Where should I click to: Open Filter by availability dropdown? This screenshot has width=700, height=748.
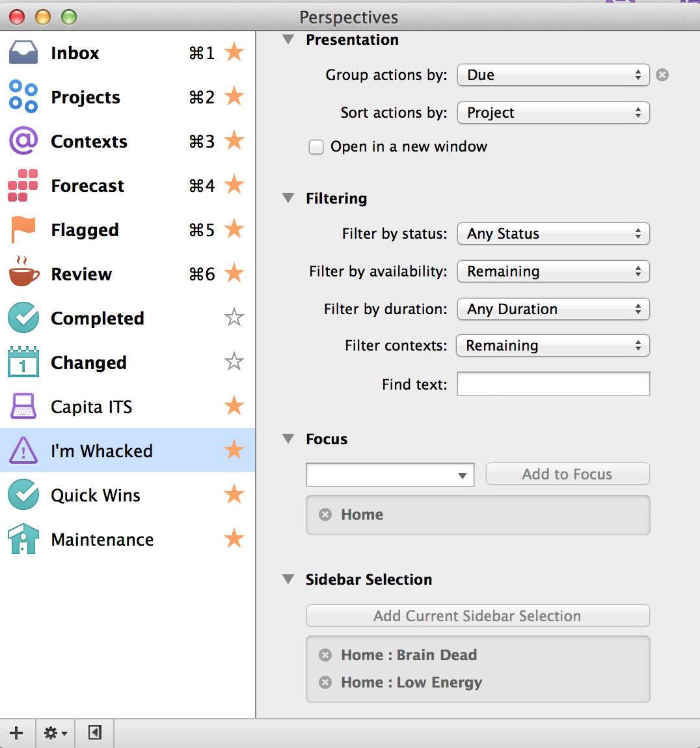[x=554, y=271]
